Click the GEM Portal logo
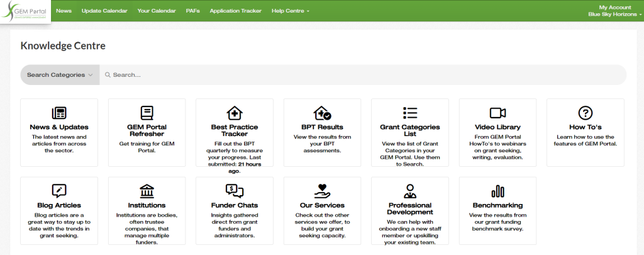 click(25, 11)
